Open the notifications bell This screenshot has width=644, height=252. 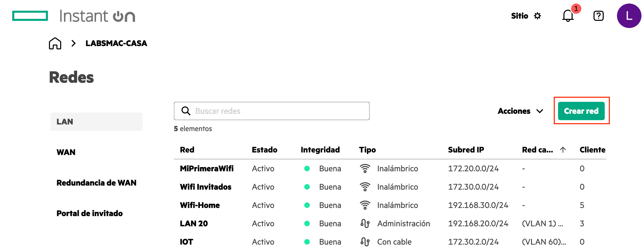[568, 16]
